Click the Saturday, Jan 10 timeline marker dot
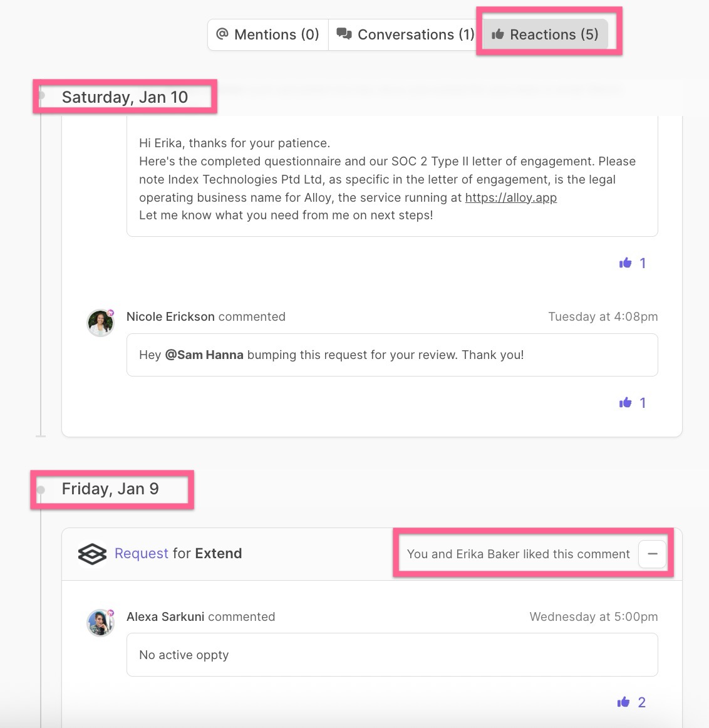 (41, 96)
